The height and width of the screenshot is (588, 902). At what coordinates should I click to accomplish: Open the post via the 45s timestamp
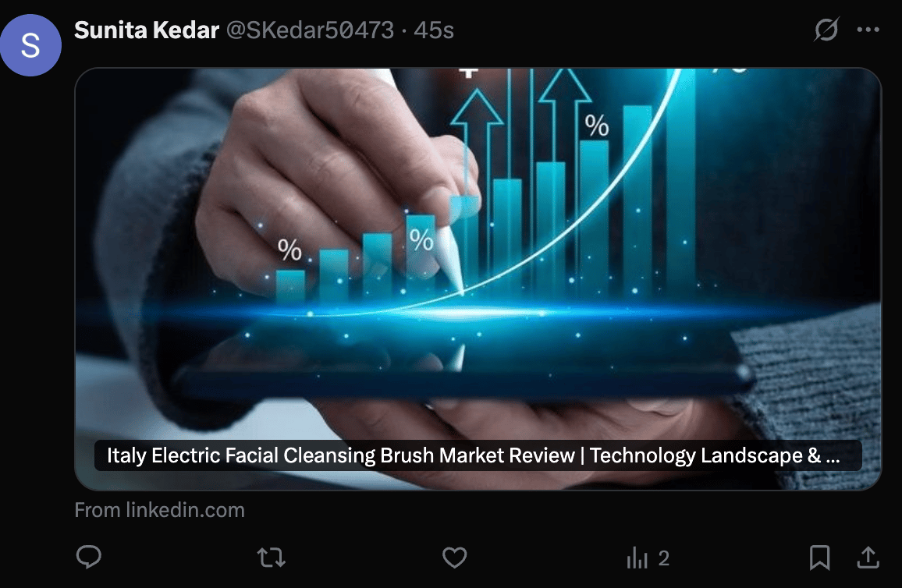(434, 30)
